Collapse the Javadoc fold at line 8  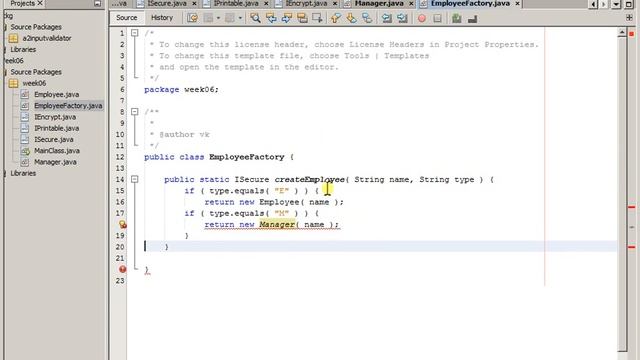click(135, 111)
